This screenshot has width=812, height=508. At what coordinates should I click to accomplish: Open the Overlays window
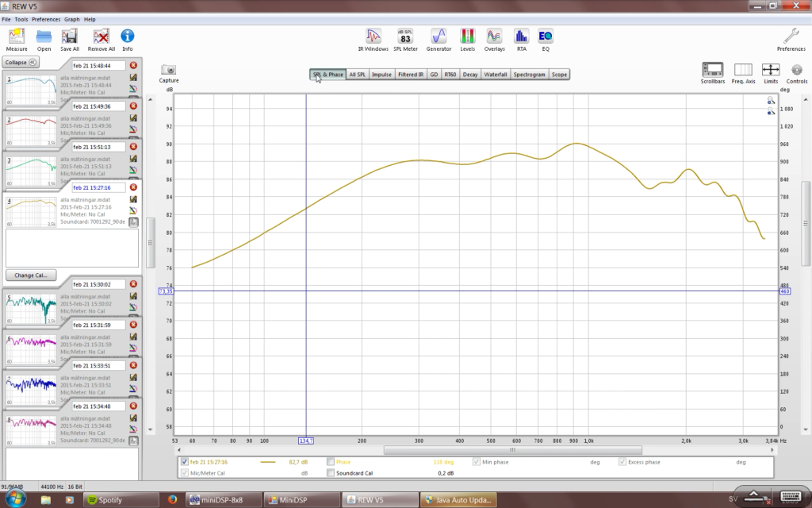coord(494,40)
